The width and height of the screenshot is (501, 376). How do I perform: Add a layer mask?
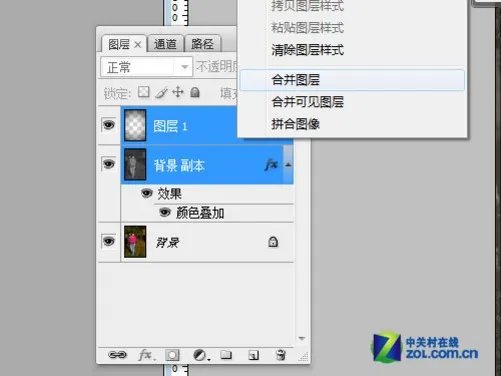click(x=172, y=355)
